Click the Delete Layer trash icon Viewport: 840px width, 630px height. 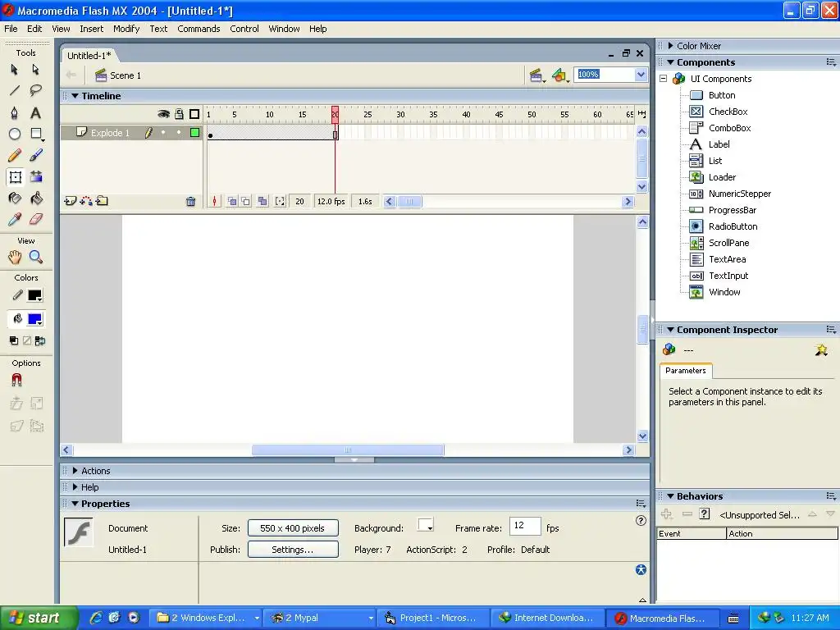[x=190, y=202]
